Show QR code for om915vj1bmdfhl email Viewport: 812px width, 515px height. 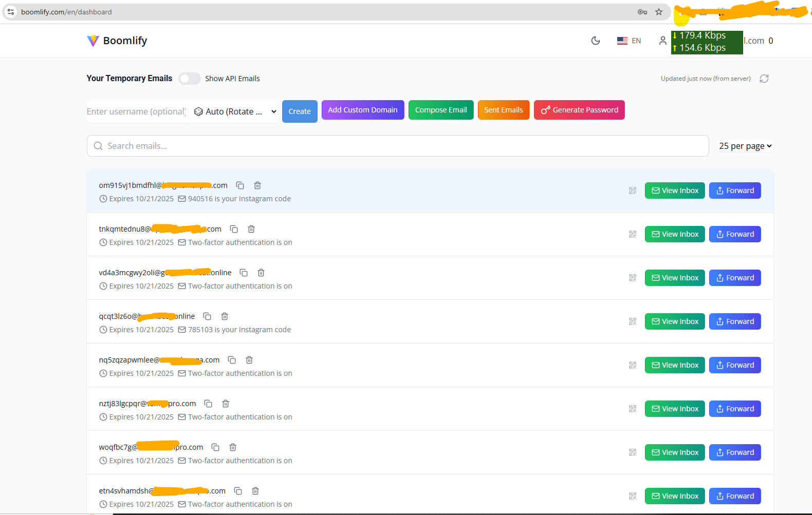(633, 190)
